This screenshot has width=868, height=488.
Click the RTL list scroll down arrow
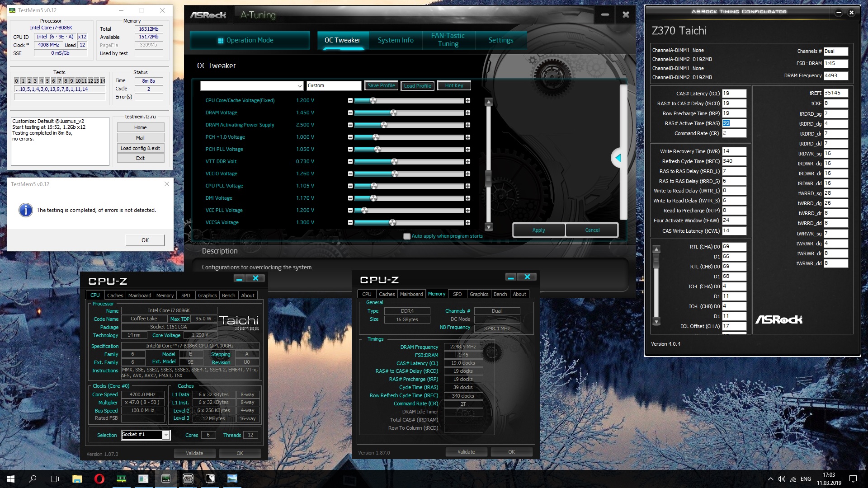[x=656, y=322]
